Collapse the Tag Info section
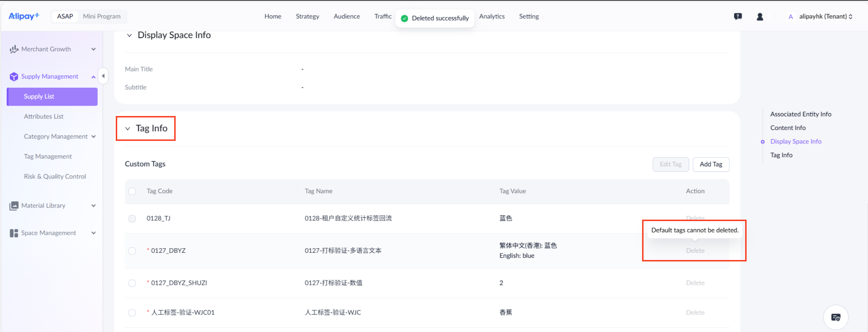This screenshot has width=868, height=332. coord(128,128)
